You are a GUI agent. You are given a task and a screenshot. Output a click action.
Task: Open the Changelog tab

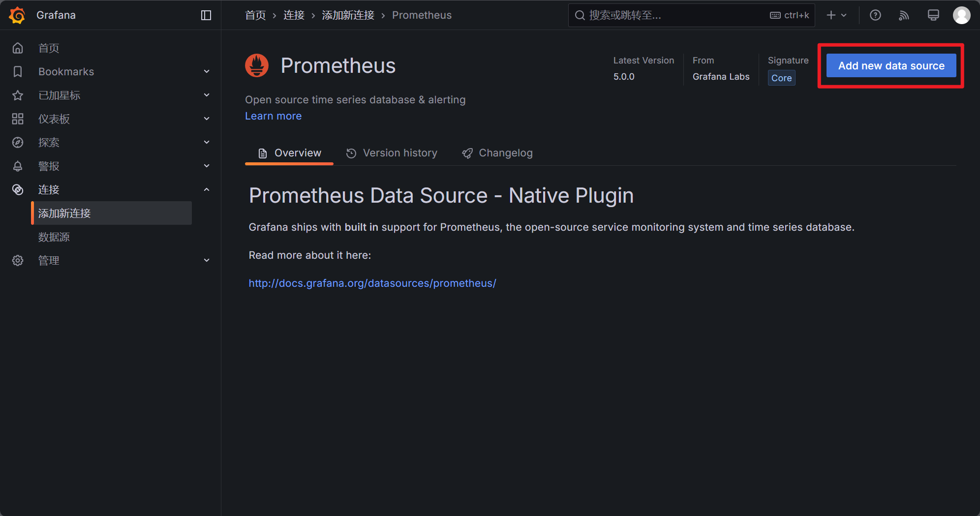point(497,153)
